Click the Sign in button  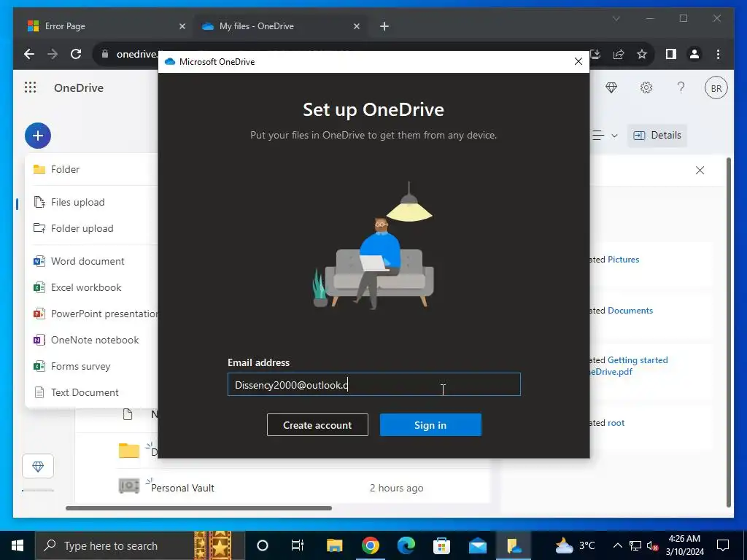click(x=430, y=425)
